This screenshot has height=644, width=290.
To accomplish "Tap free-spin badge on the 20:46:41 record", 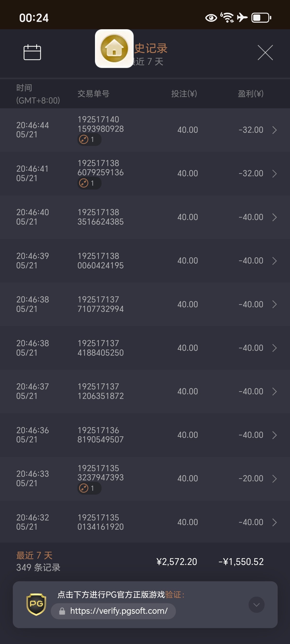I will point(89,183).
